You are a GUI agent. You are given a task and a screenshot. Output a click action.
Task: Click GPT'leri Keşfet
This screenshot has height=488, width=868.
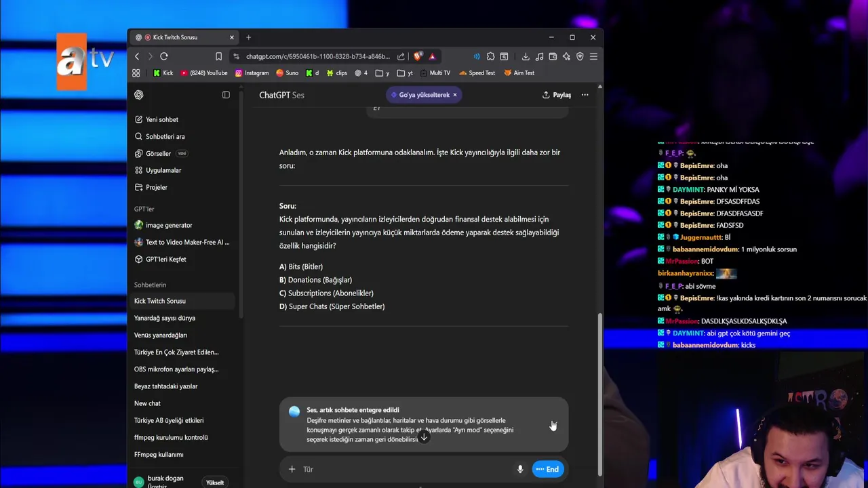184,259
